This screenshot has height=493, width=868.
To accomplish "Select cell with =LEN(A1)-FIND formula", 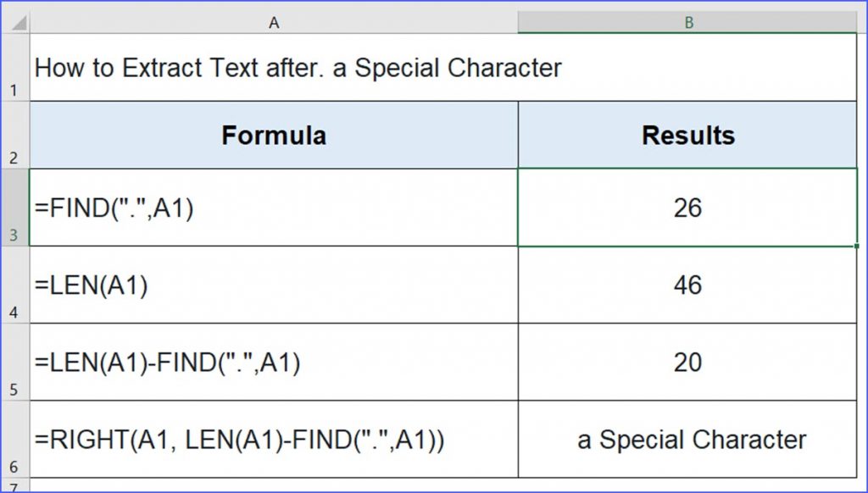I will (274, 363).
